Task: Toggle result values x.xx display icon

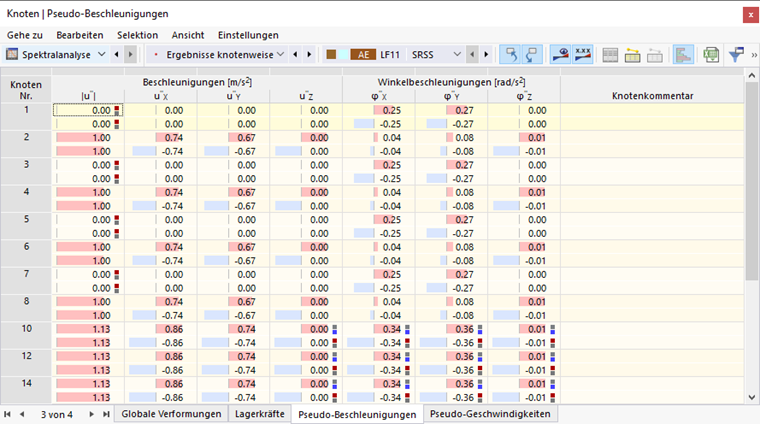Action: [583, 55]
